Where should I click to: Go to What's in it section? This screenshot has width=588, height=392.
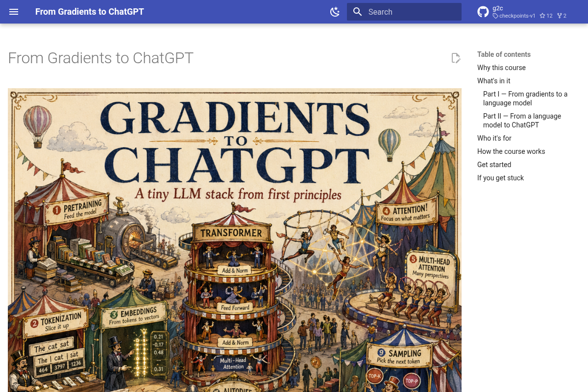click(494, 81)
